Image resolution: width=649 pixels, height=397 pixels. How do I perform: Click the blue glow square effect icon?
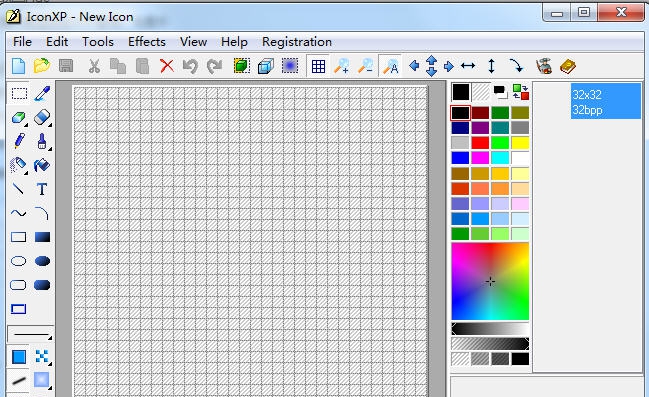(x=290, y=66)
